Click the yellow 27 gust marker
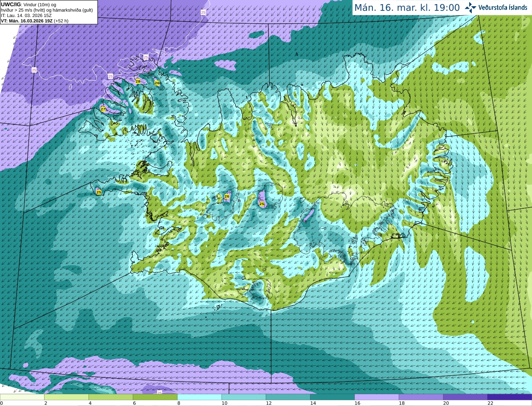Image resolution: width=532 pixels, height=406 pixels. click(x=103, y=109)
